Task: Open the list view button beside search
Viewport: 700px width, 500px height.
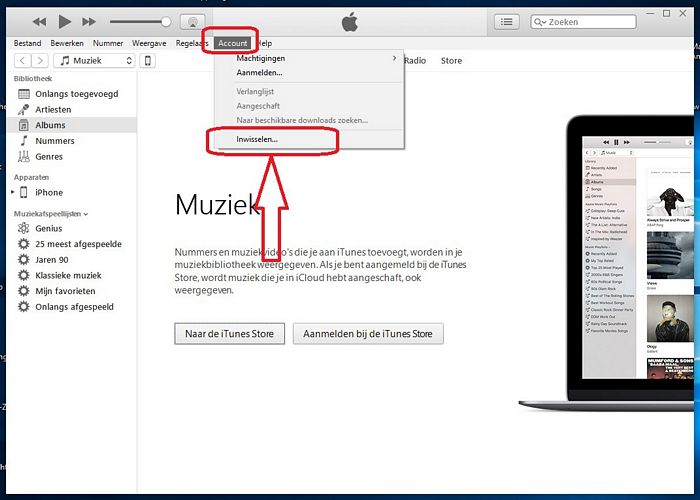Action: (x=507, y=21)
